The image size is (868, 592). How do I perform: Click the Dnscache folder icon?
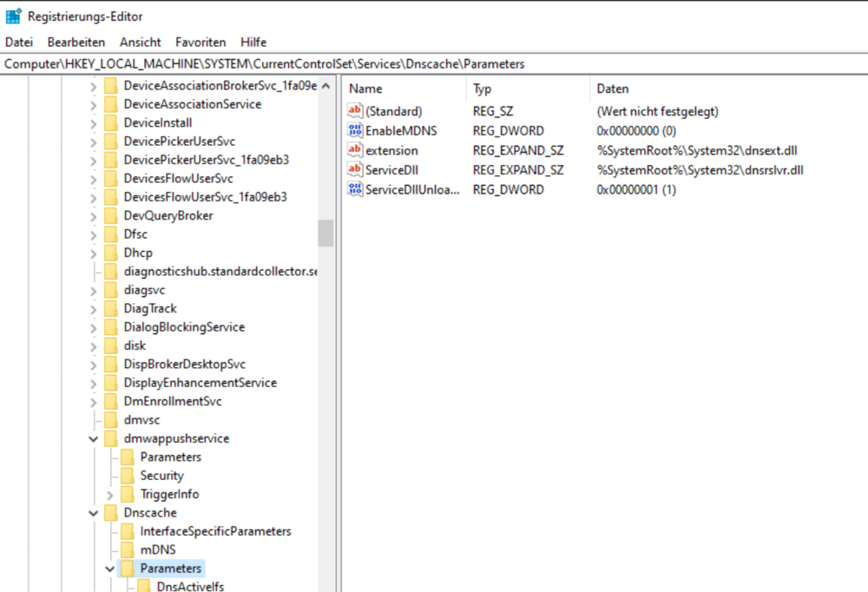click(x=110, y=512)
